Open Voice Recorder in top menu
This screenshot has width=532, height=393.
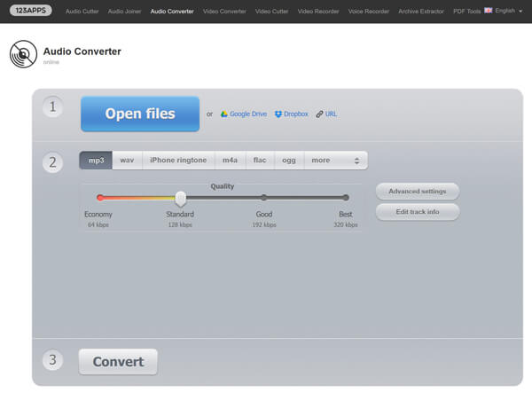369,12
